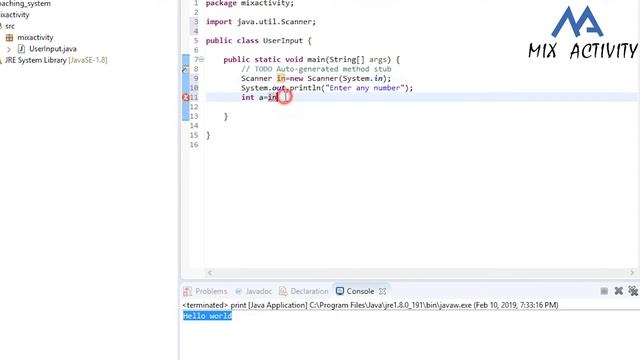This screenshot has height=360, width=640.
Task: Select the mixactivity package in the tree
Action: (35, 37)
